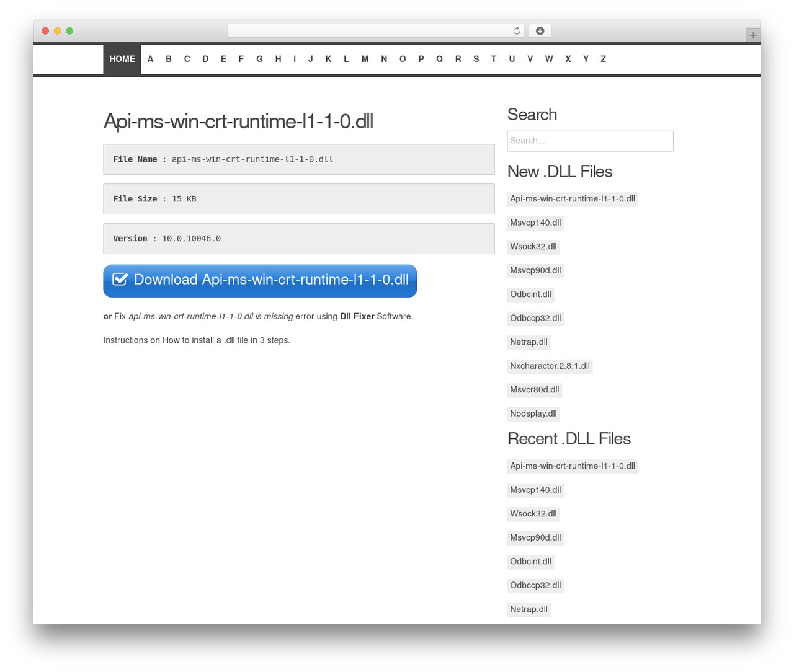Image resolution: width=794 pixels, height=672 pixels.
Task: Open a new browser tab with plus
Action: 752,35
